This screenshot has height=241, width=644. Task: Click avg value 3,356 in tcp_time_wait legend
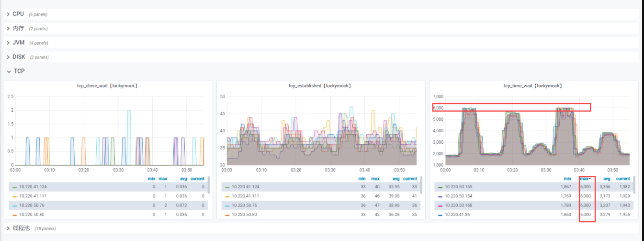point(605,187)
